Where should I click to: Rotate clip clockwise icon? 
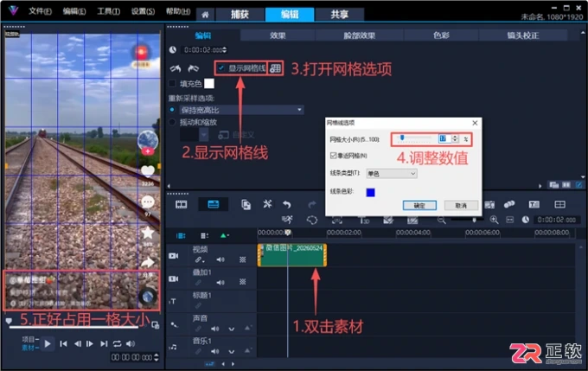click(193, 68)
